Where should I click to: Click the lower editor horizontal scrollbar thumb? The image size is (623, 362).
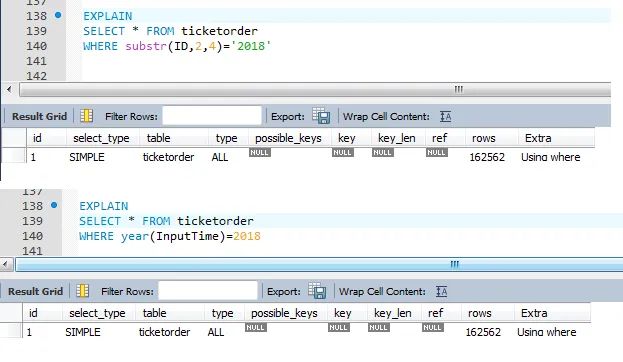[x=319, y=264]
